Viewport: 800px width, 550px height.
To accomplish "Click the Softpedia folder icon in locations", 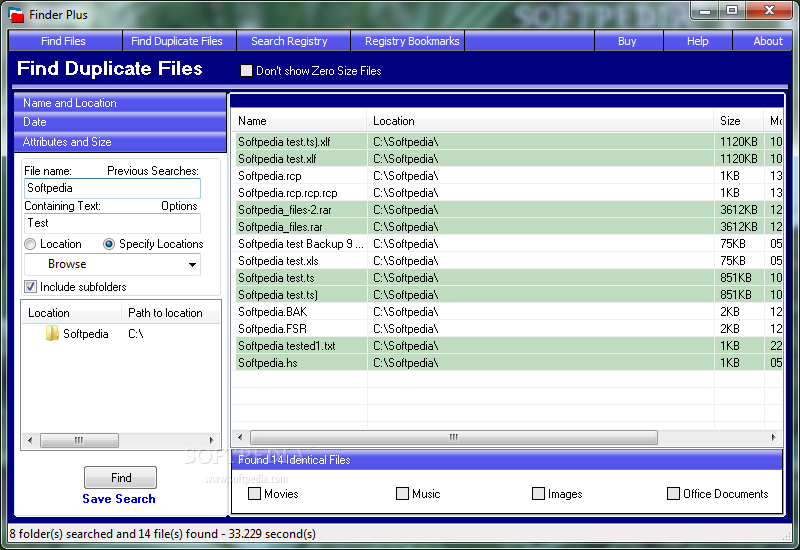I will pyautogui.click(x=52, y=334).
